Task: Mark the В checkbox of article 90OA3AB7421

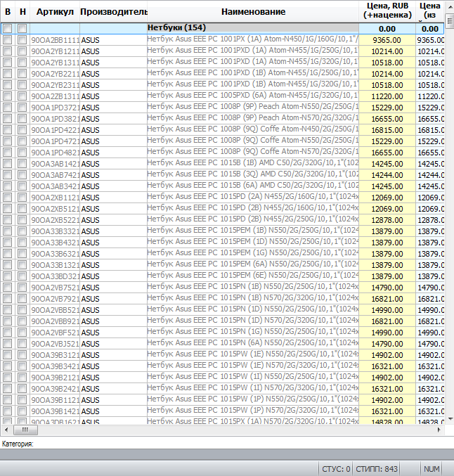Action: point(8,175)
